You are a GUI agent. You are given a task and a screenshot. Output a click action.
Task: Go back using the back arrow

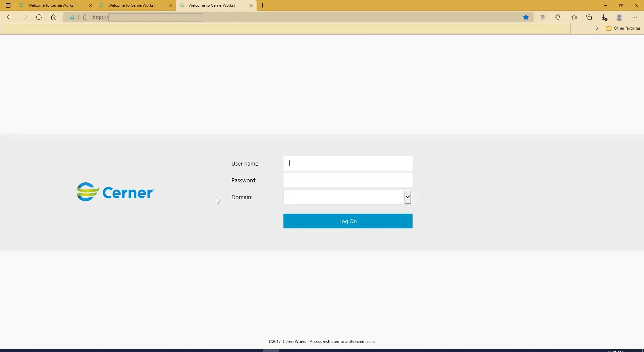point(9,17)
